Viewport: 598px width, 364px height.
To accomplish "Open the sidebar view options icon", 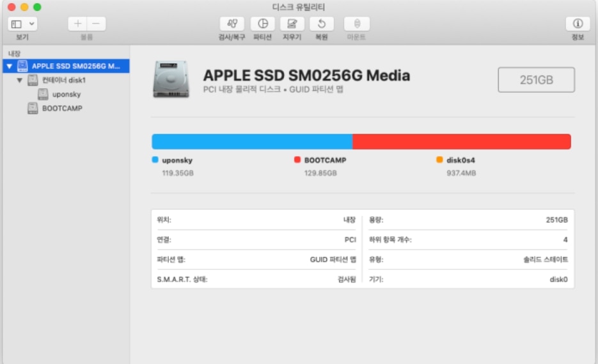I will [x=17, y=24].
